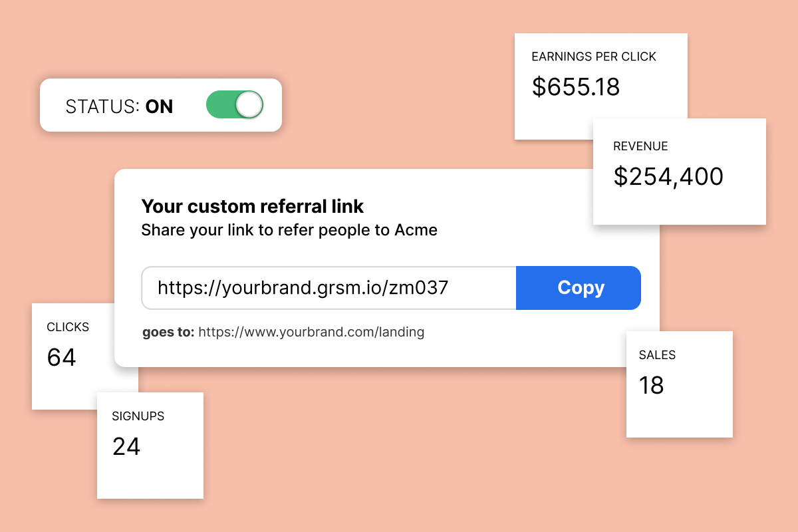Click the STATUS label text
This screenshot has width=798, height=532.
(93, 105)
